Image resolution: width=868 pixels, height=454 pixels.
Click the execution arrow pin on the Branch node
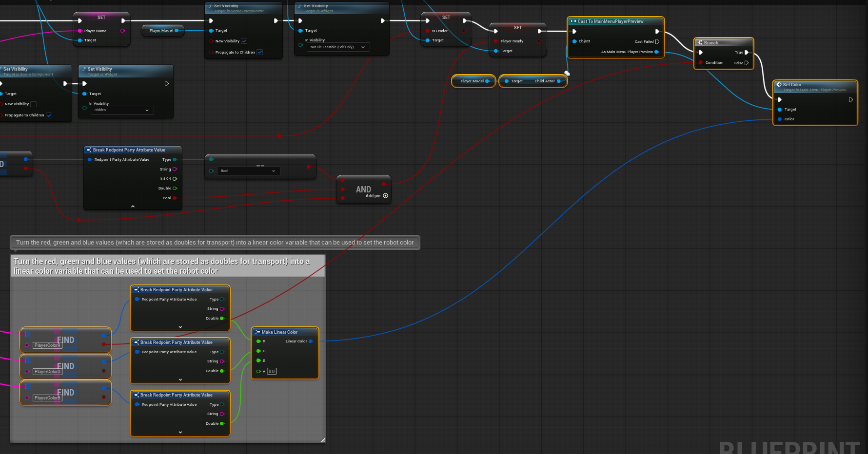point(701,52)
